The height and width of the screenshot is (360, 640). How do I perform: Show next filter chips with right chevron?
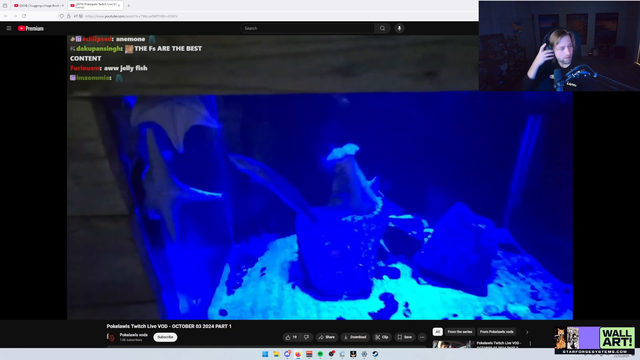pyautogui.click(x=527, y=332)
